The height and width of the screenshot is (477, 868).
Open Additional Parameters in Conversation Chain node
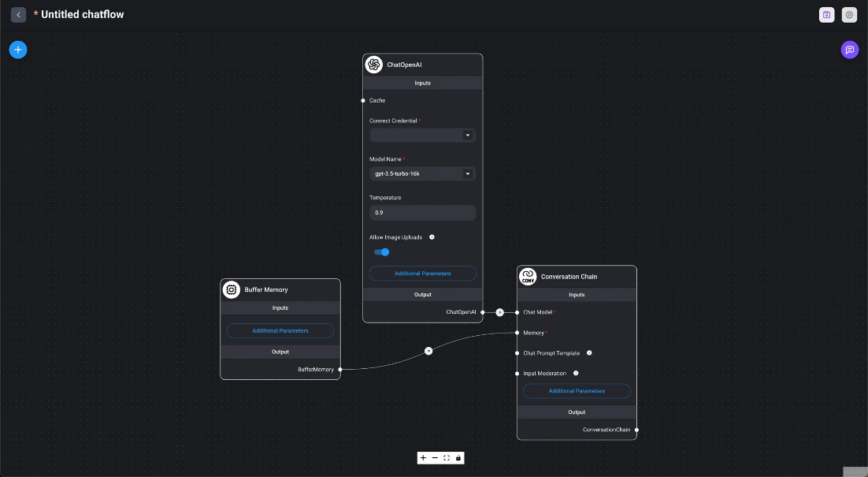(x=577, y=391)
